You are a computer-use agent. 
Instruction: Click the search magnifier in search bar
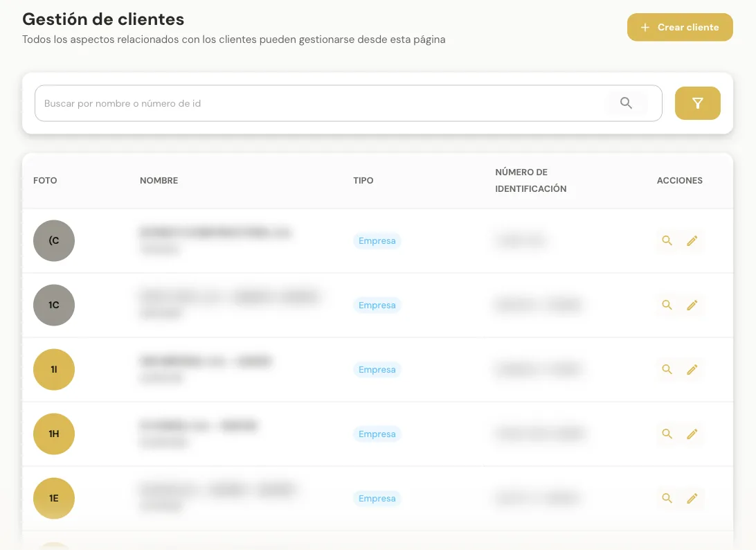tap(626, 103)
